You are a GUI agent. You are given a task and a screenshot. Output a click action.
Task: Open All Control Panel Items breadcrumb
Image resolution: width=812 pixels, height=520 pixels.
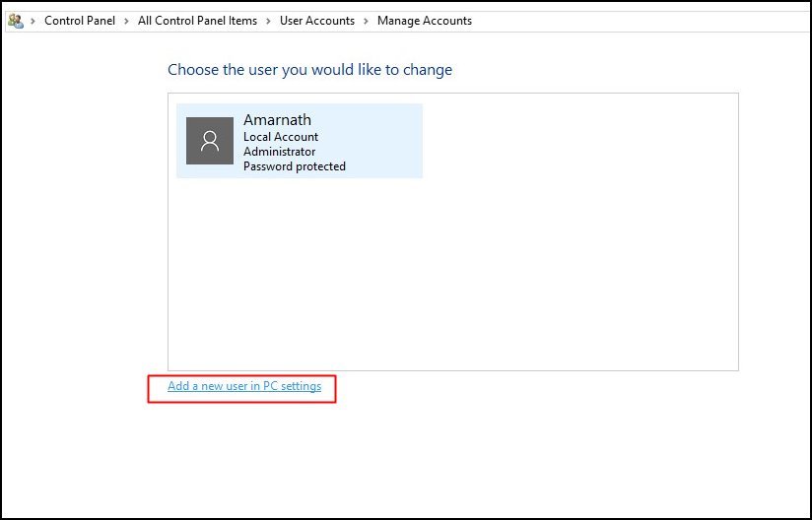pyautogui.click(x=197, y=21)
